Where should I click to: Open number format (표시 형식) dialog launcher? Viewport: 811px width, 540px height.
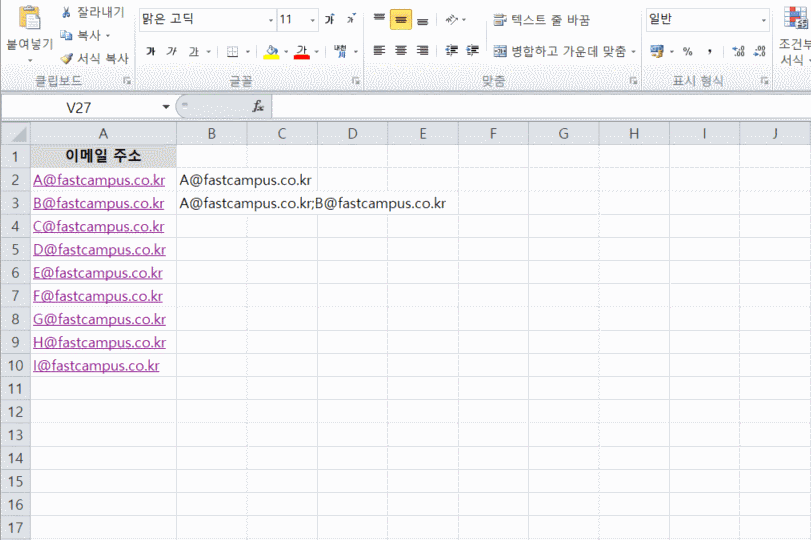click(764, 81)
